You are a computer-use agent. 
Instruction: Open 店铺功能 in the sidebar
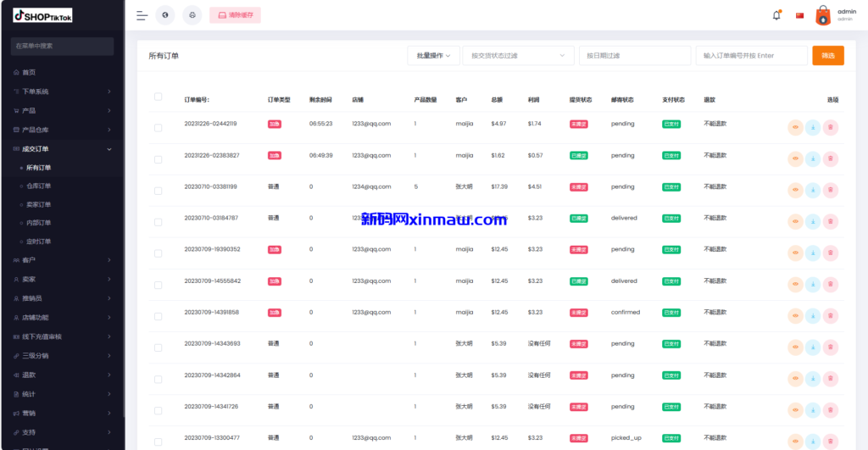coord(62,318)
